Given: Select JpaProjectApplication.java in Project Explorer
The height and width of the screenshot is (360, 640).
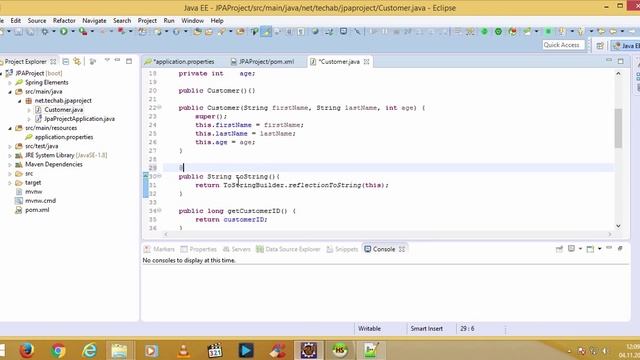Looking at the screenshot, I should point(79,119).
